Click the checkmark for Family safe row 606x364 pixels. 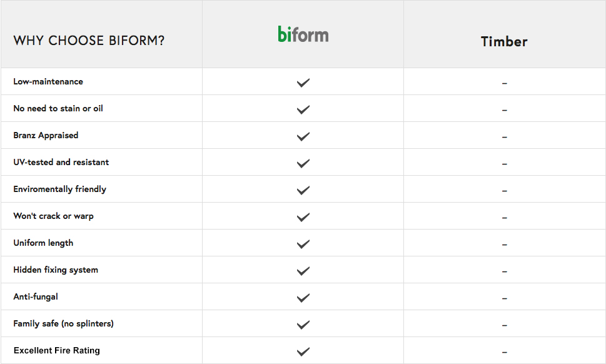point(303,324)
